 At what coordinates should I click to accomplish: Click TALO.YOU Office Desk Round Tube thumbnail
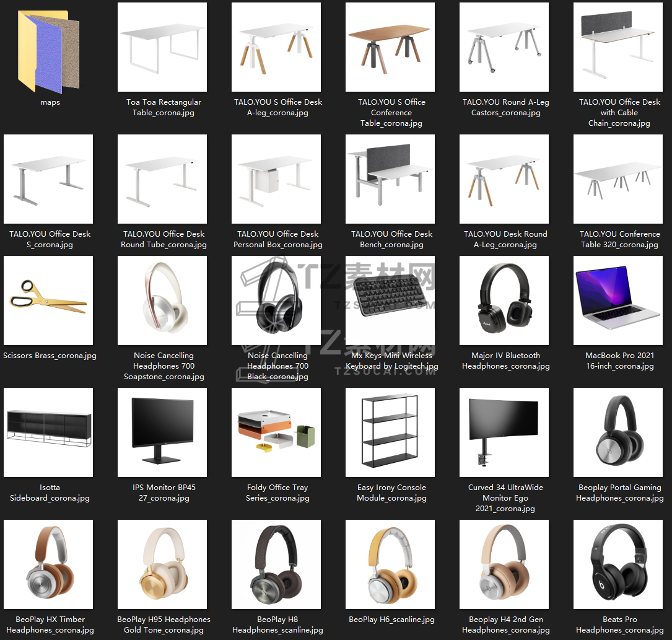click(162, 179)
